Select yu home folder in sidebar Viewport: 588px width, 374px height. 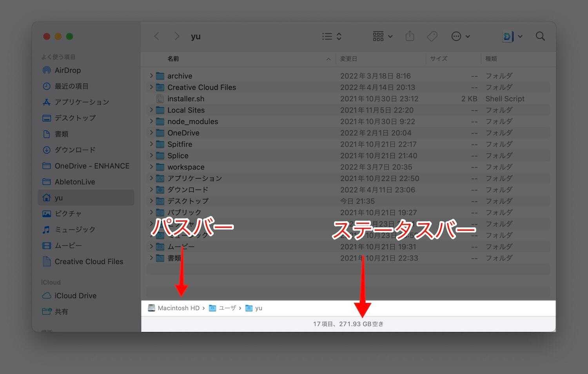86,198
